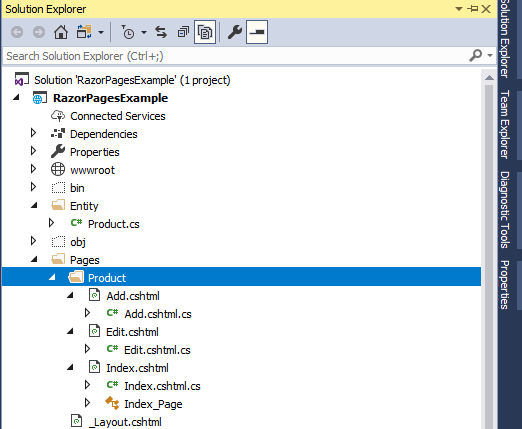This screenshot has width=522, height=429.
Task: Open Properties via the wrench toolbar icon
Action: pos(235,32)
